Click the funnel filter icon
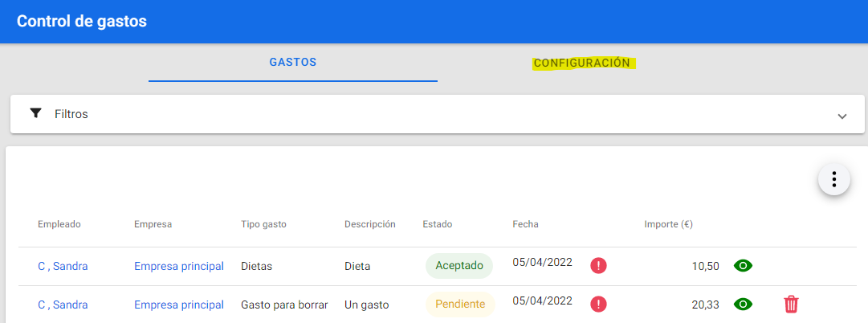 (35, 113)
